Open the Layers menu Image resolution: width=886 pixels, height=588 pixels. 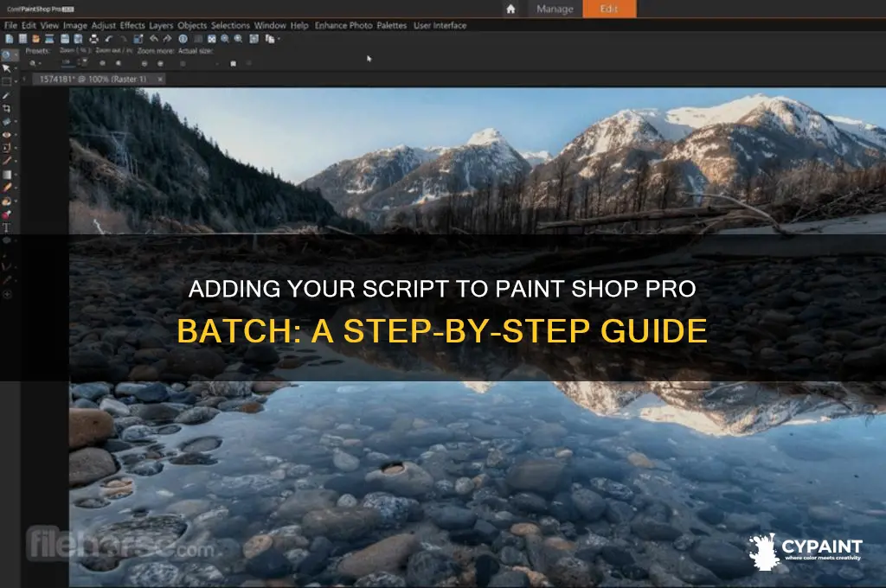coord(161,25)
